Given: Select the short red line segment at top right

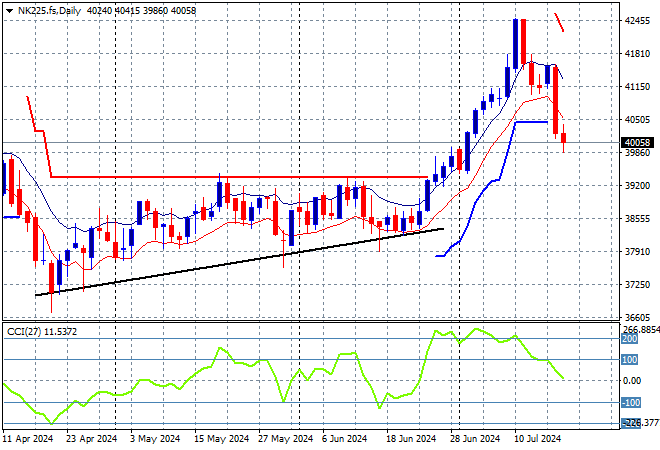Looking at the screenshot, I should (x=559, y=22).
